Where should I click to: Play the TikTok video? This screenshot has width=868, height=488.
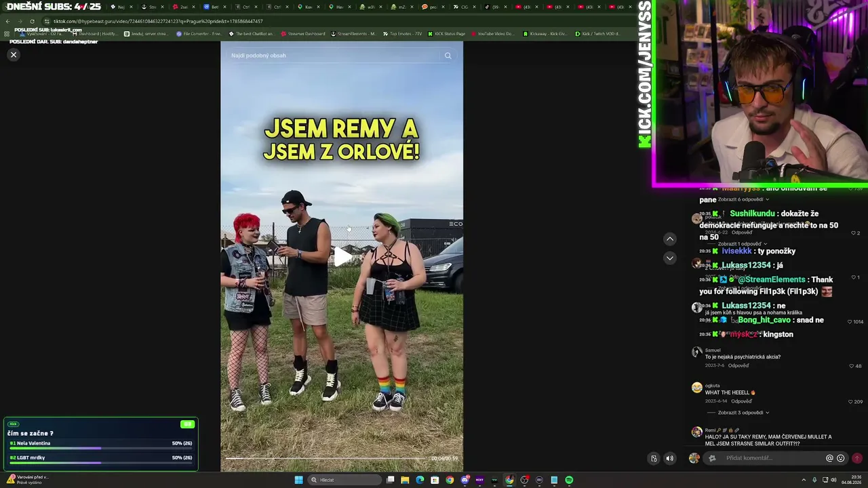342,257
